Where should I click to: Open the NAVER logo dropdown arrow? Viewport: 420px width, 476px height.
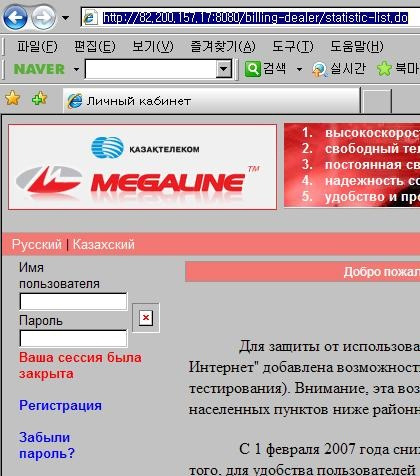tap(76, 70)
